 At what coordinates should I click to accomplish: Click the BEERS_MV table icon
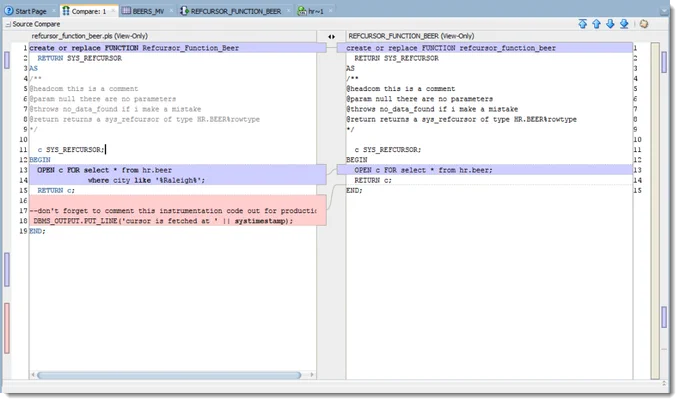click(x=126, y=11)
